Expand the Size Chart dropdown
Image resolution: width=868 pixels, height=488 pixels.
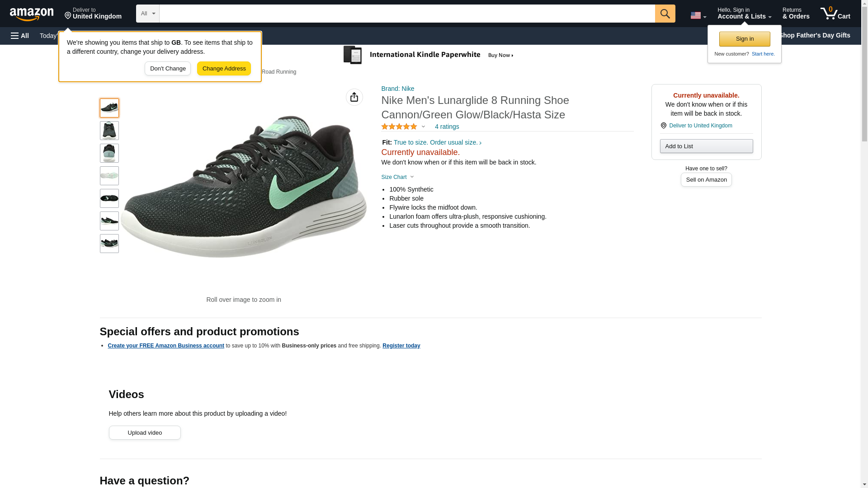(x=397, y=177)
